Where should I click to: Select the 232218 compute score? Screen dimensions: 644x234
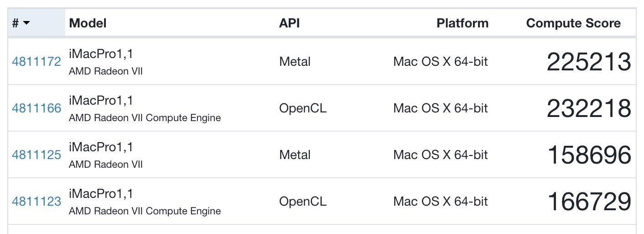589,108
